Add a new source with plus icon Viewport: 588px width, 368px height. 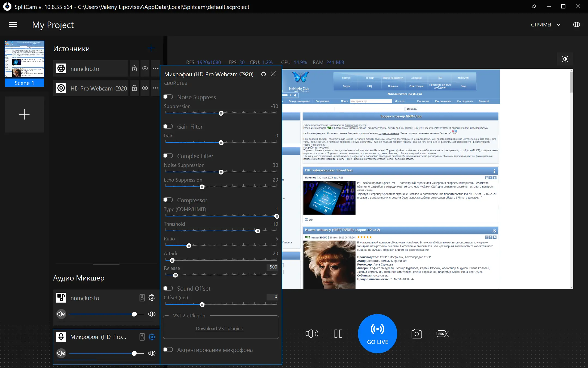151,48
